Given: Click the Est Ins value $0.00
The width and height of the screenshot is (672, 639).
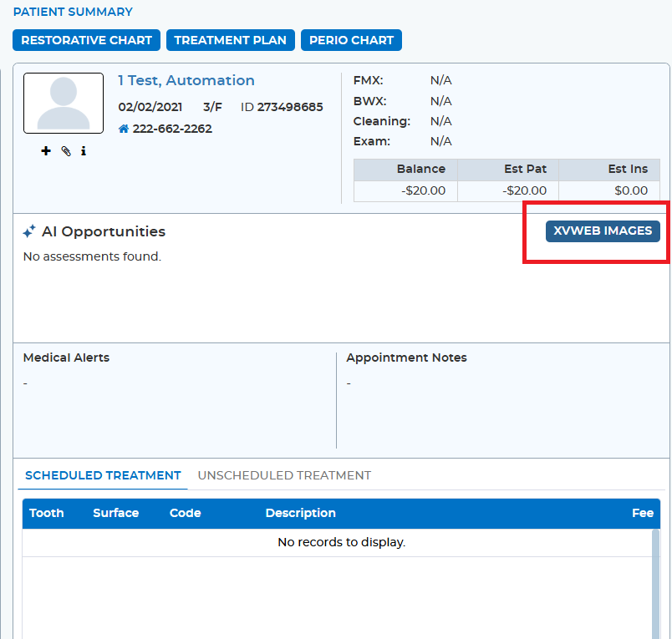Looking at the screenshot, I should pos(631,190).
